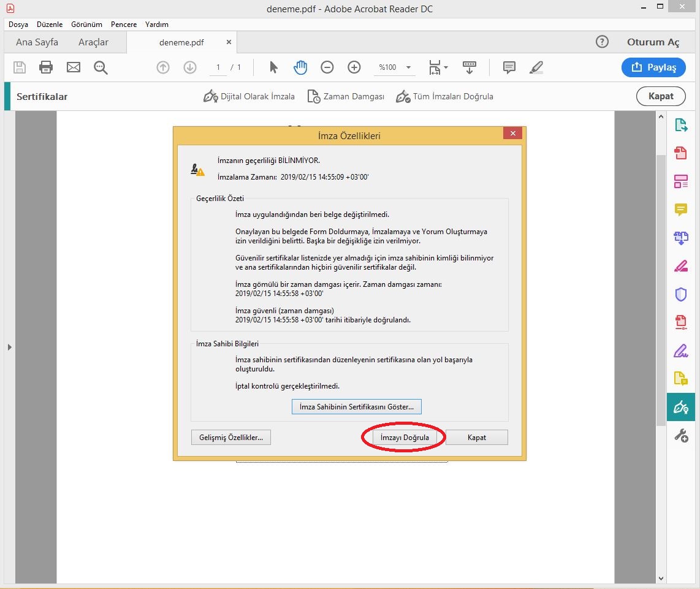Click the current page number field
700x589 pixels.
[x=218, y=67]
